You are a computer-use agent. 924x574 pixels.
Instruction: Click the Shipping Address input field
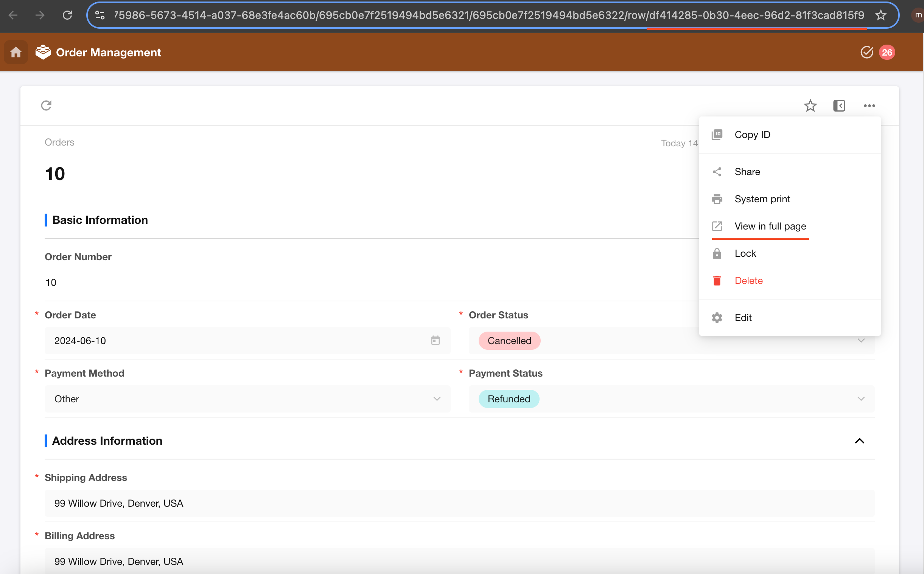[459, 503]
